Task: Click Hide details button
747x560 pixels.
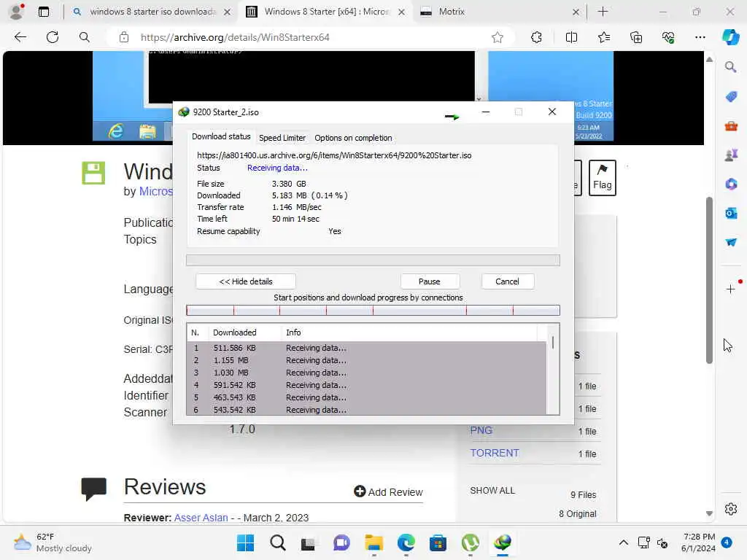Action: pos(246,281)
